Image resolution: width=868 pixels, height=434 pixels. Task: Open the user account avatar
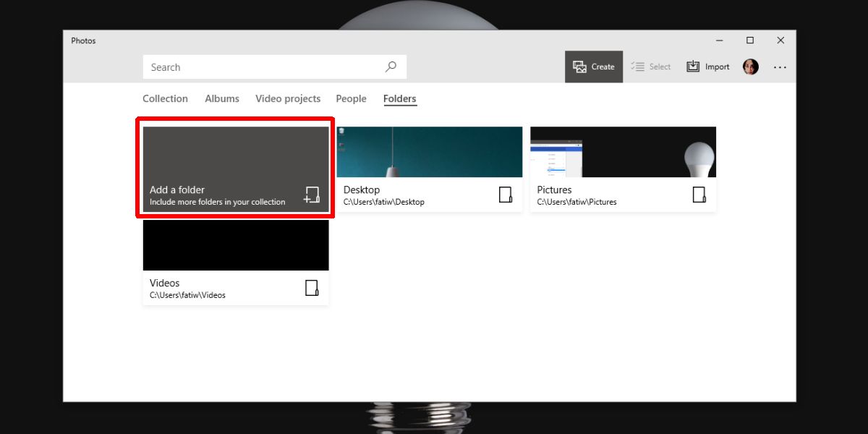point(751,67)
